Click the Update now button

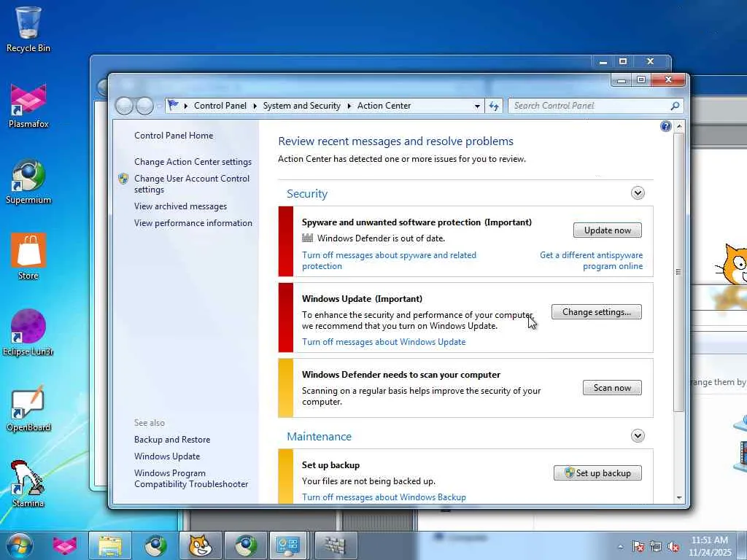[608, 230]
